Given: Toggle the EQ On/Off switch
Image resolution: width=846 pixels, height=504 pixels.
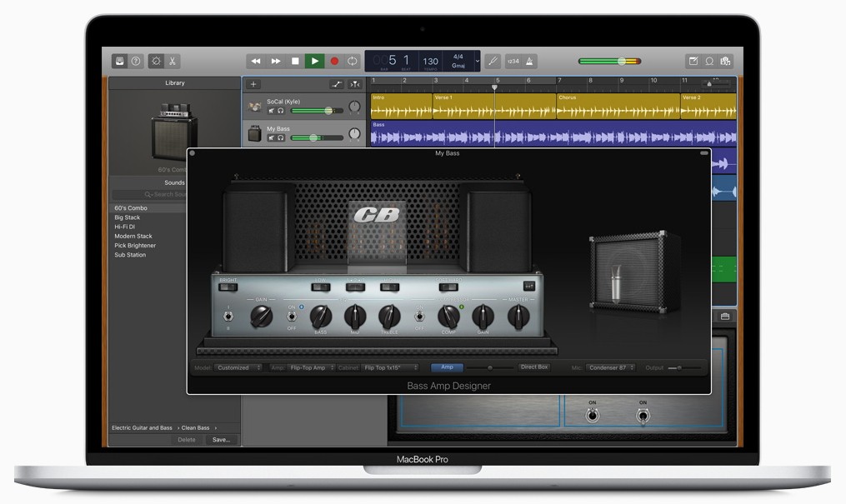Looking at the screenshot, I should click(x=292, y=317).
